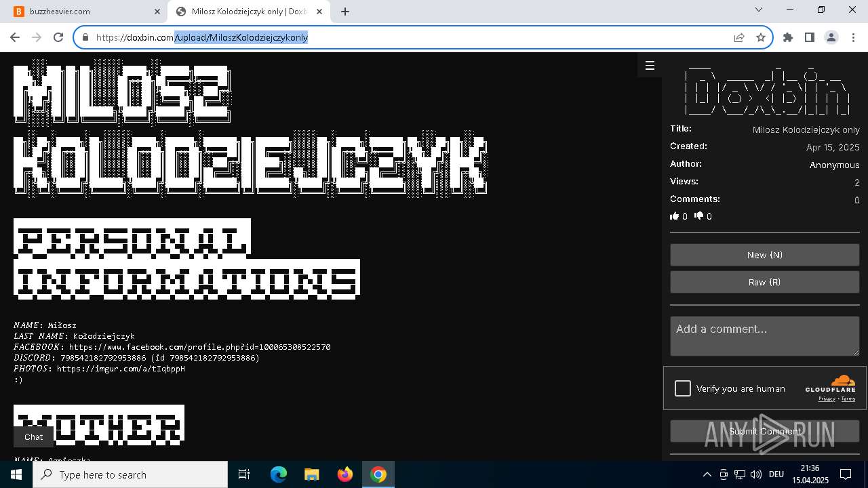Click the Apr 15, 2025 created date
The height and width of the screenshot is (488, 868).
pyautogui.click(x=833, y=147)
